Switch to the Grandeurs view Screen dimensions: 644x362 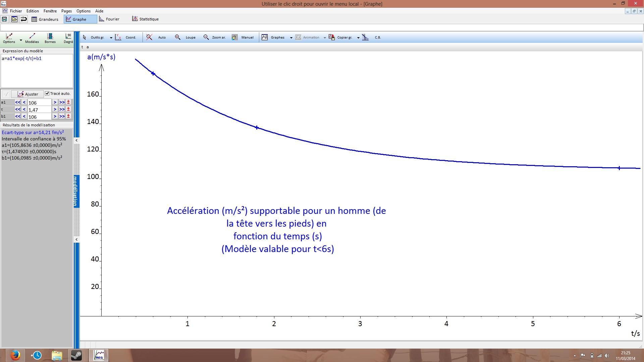[x=45, y=19]
